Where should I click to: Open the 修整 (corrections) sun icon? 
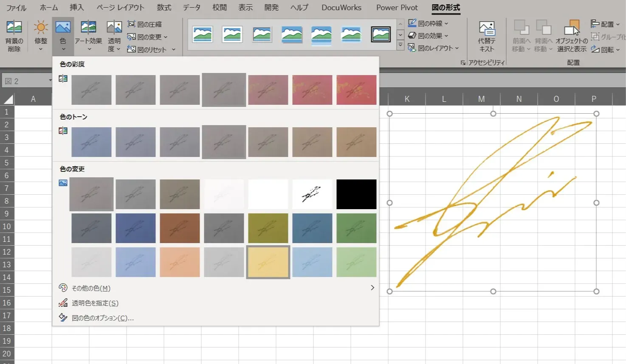click(x=41, y=28)
